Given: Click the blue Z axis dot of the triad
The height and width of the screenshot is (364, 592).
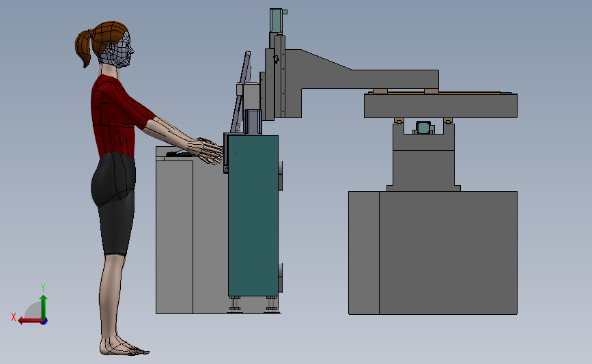Looking at the screenshot, I should click(44, 322).
